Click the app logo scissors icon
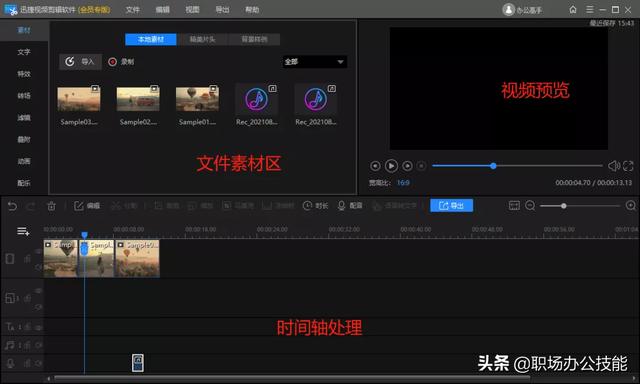Image resolution: width=640 pixels, height=384 pixels. [x=11, y=9]
